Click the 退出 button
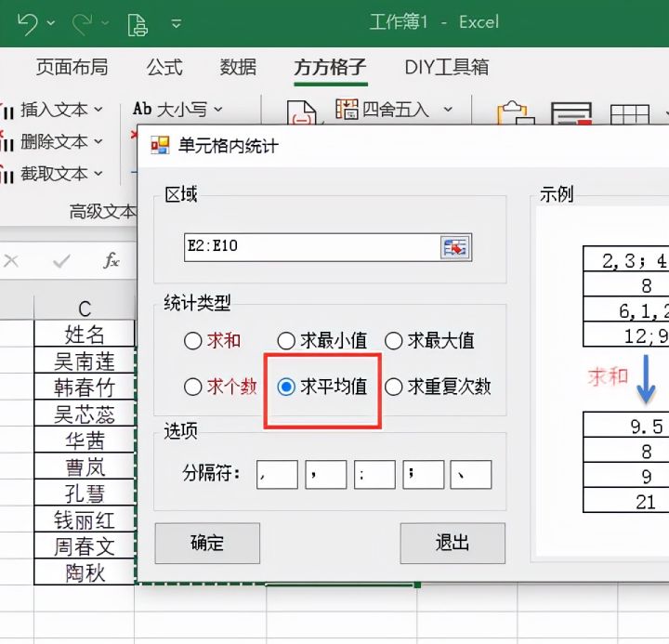Image resolution: width=669 pixels, height=644 pixels. point(453,544)
